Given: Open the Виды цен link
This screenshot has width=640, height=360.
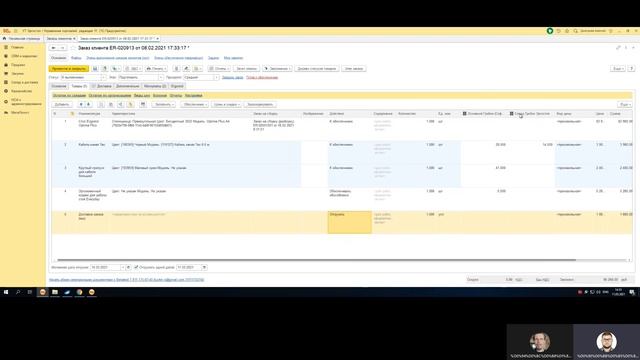Looking at the screenshot, I should (x=142, y=96).
